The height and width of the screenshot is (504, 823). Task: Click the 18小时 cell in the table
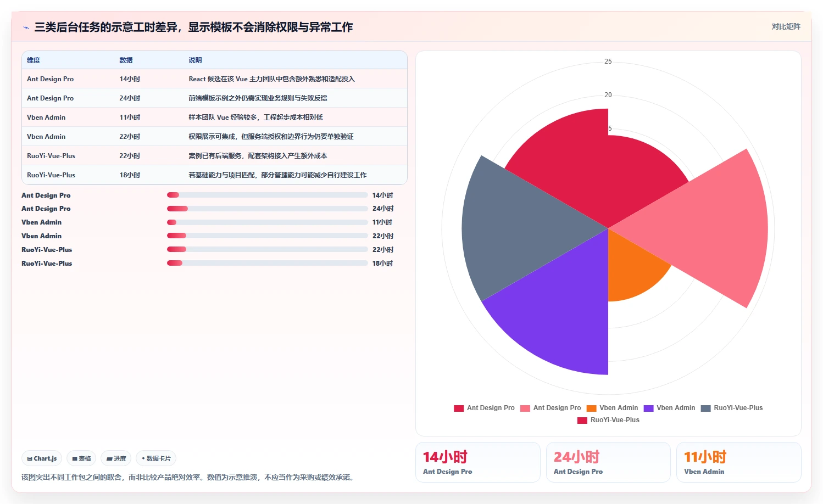tap(130, 175)
